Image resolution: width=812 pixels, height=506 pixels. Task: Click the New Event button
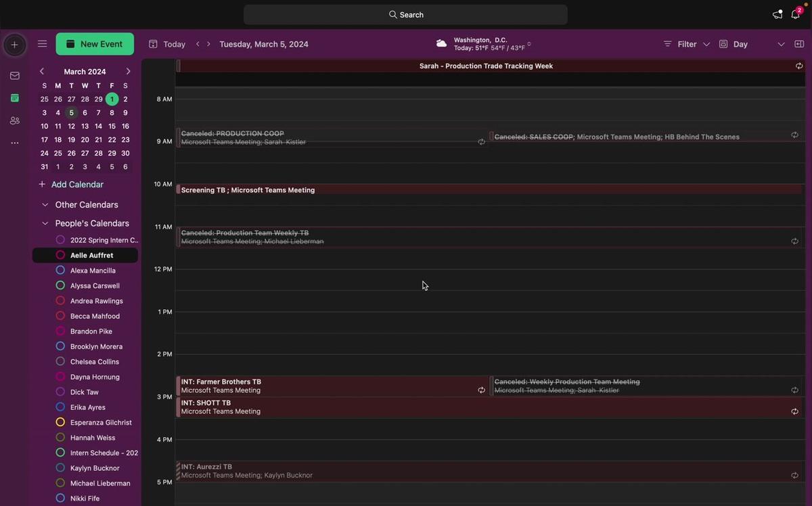(95, 44)
